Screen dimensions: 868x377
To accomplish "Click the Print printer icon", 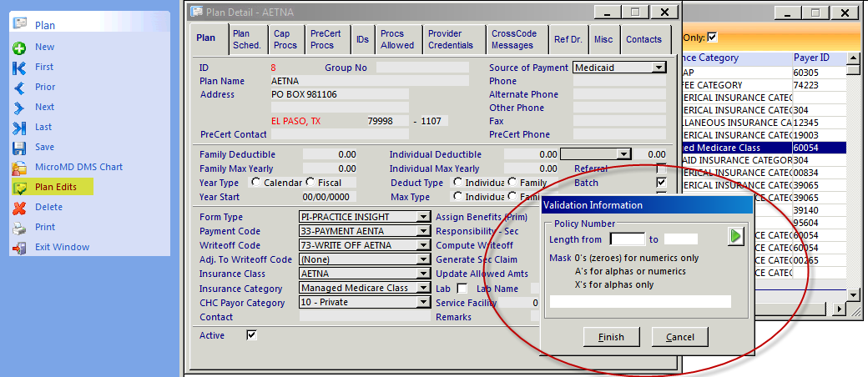I will click(19, 228).
